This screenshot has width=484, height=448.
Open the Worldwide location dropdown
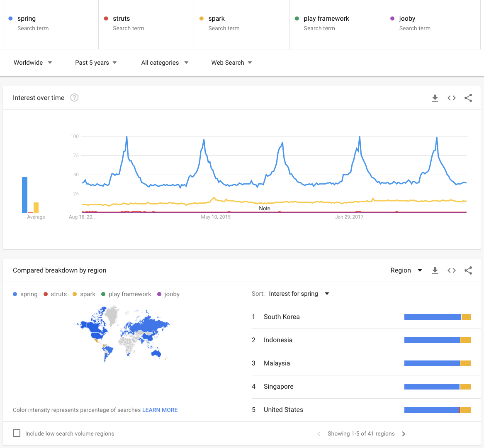[33, 63]
